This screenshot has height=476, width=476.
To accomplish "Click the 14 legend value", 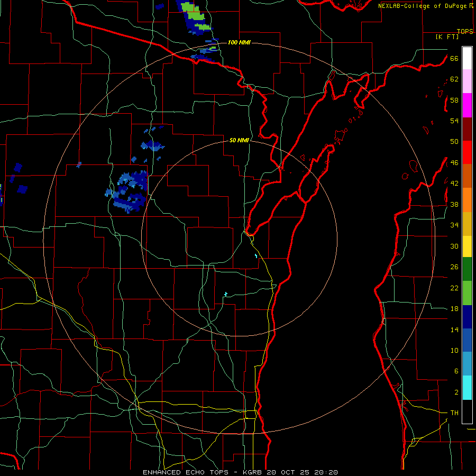I will (x=454, y=329).
